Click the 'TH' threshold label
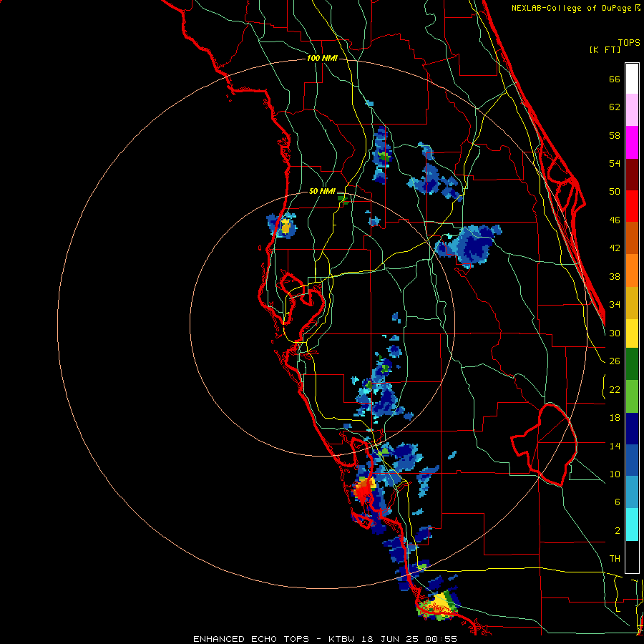Viewport: 644px width, 644px height. (615, 559)
